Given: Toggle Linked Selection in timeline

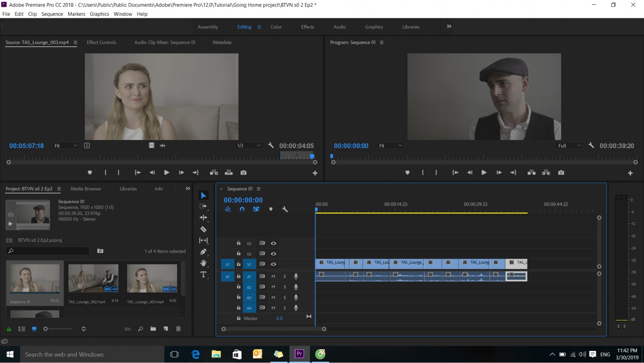Looking at the screenshot, I should point(256,209).
